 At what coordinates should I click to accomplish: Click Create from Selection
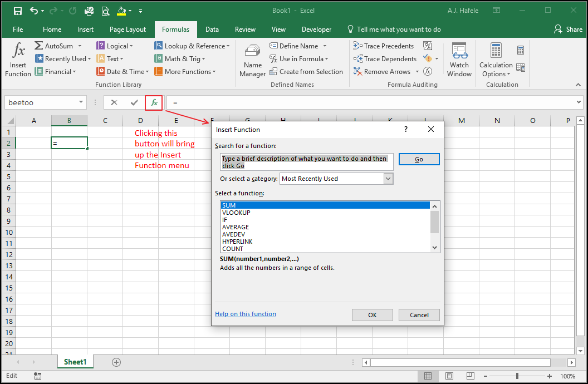click(x=306, y=72)
